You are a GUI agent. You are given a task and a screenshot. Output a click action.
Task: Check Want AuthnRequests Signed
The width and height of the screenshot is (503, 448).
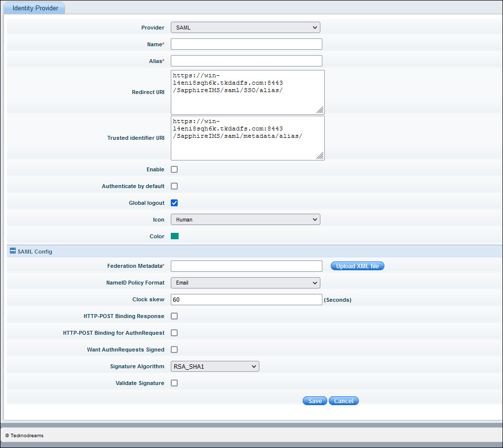pos(174,350)
